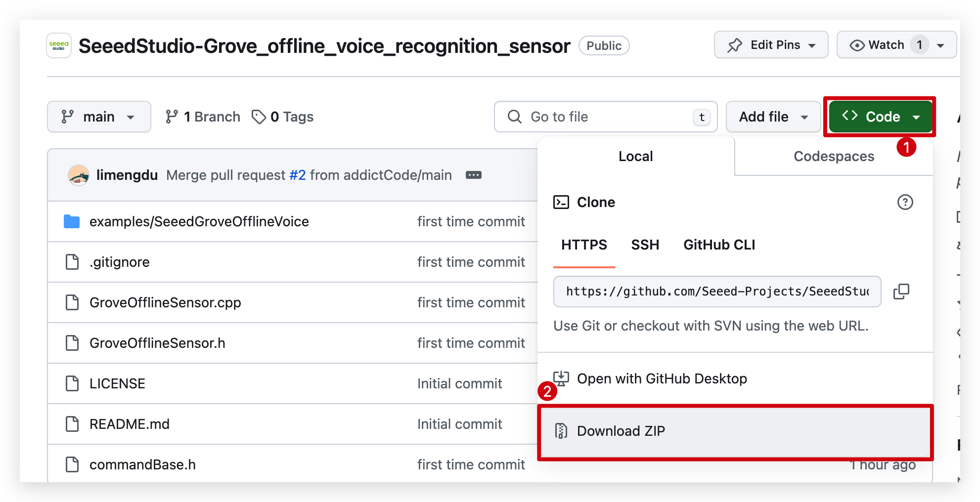Viewport: 980px width, 502px height.
Task: Click the Public visibility badge
Action: click(x=604, y=45)
